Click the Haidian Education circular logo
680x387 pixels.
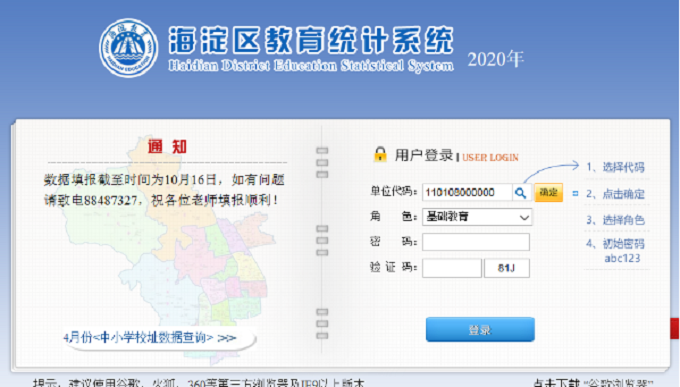(128, 48)
